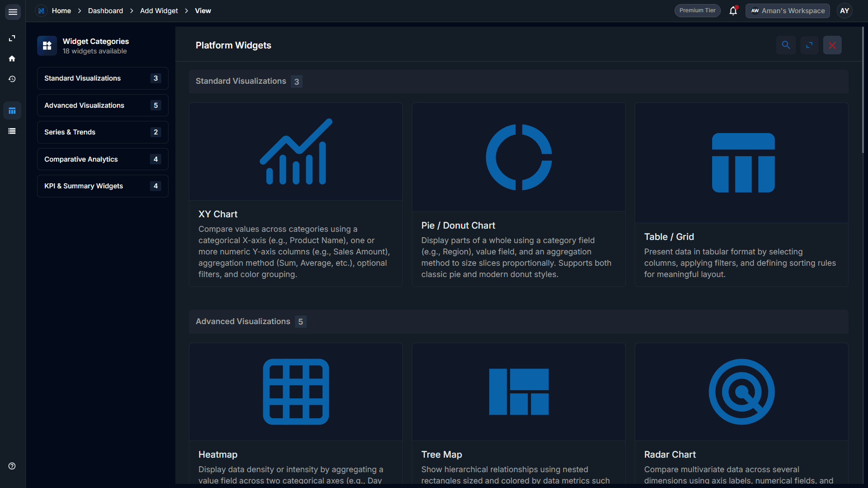Click the expand icon in left sidebar
868x488 pixels.
pos(12,38)
